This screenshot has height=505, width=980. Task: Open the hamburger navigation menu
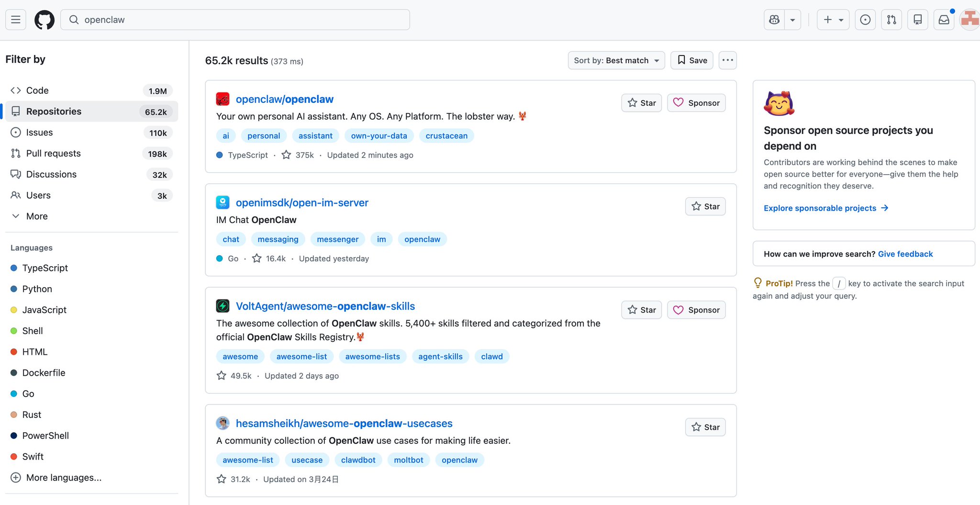coord(16,20)
